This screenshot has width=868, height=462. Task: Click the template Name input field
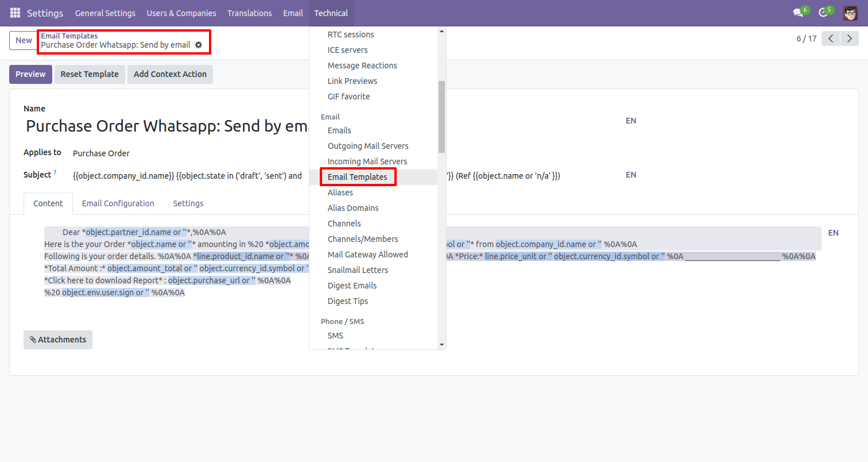[x=321, y=126]
